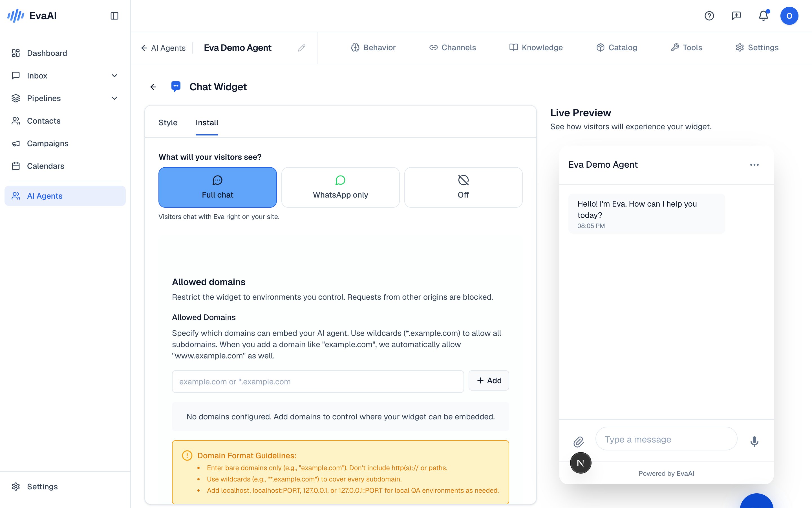Edit agent name with pencil icon

(x=302, y=48)
